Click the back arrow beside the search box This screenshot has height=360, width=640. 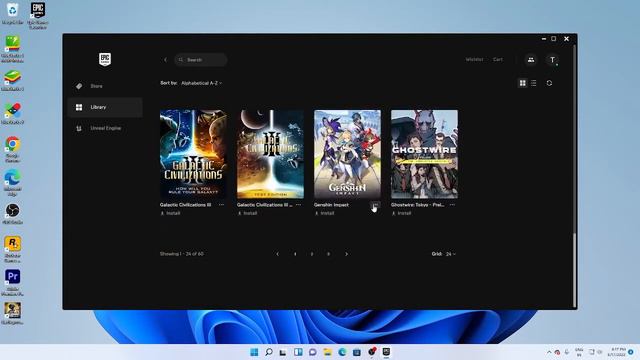(x=165, y=60)
